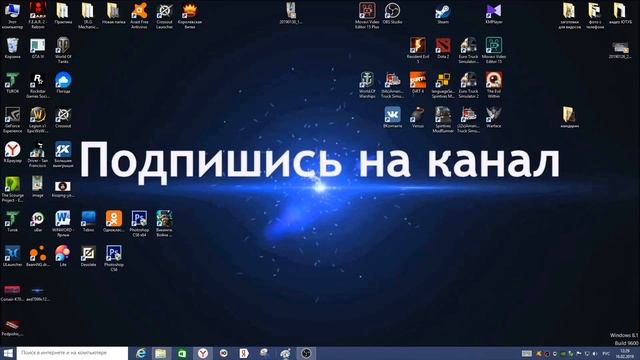This screenshot has height=360, width=640.
Task: Launch The Evil Within
Action: click(x=494, y=85)
